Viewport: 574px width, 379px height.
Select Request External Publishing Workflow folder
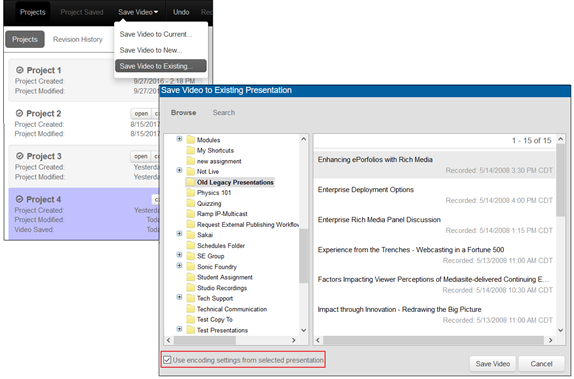[x=248, y=224]
